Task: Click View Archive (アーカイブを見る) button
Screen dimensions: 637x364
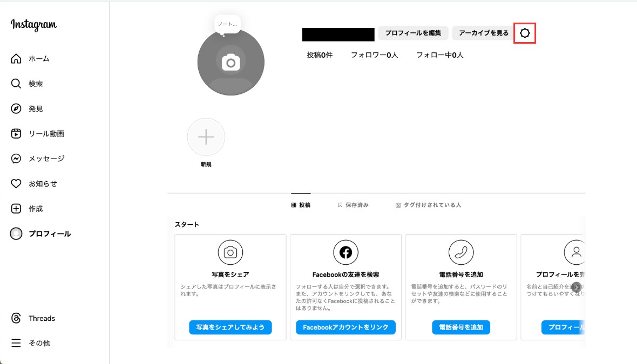Action: 483,33
